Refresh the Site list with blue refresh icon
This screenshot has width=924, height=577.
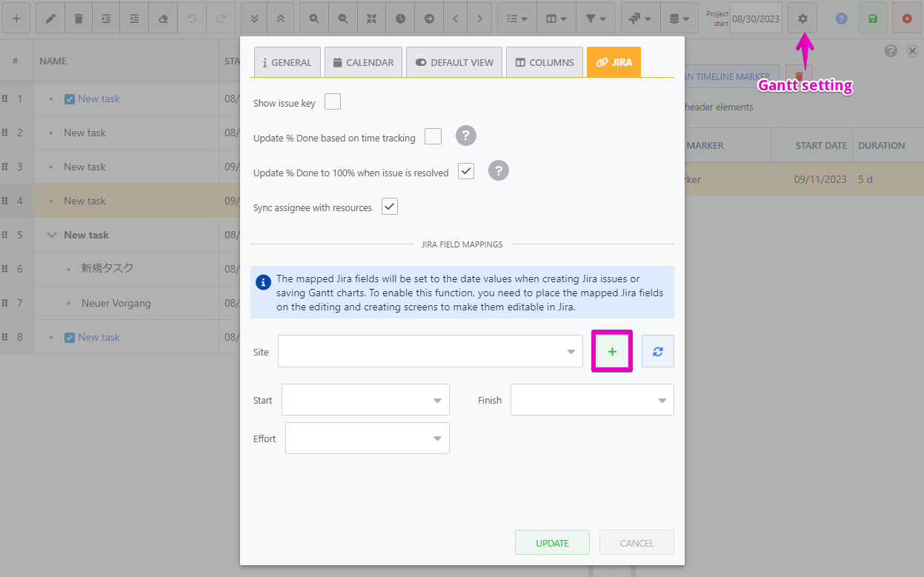(657, 350)
